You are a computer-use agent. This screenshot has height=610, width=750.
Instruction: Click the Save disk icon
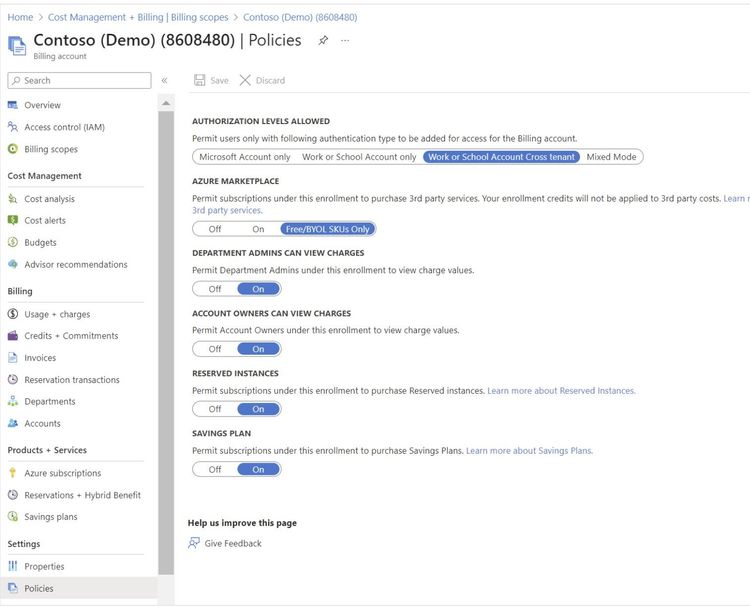coord(200,80)
